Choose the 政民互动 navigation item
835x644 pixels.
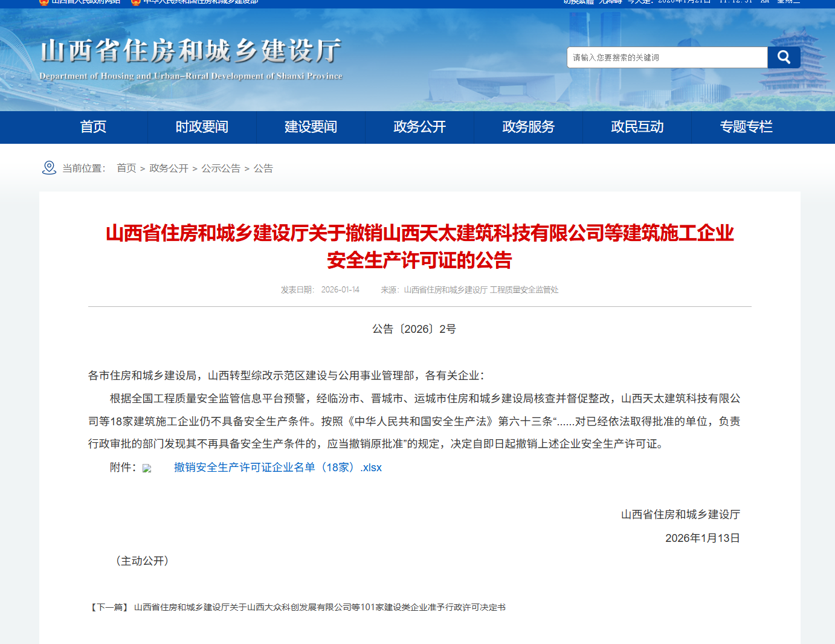(637, 127)
